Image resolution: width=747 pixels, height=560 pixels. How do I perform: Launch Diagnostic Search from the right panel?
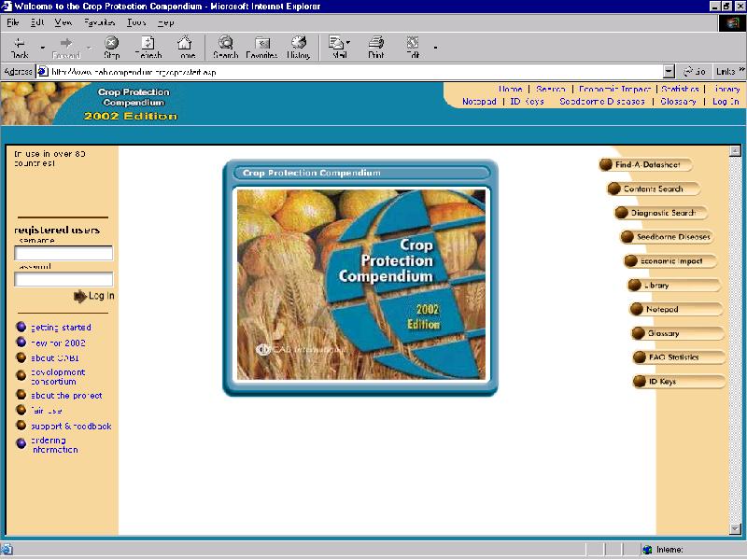tap(661, 213)
